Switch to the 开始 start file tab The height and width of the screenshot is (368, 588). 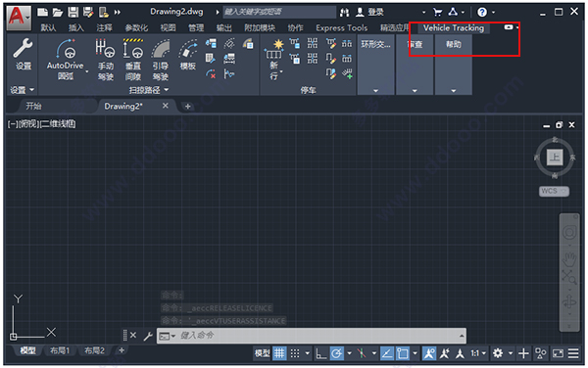click(33, 106)
